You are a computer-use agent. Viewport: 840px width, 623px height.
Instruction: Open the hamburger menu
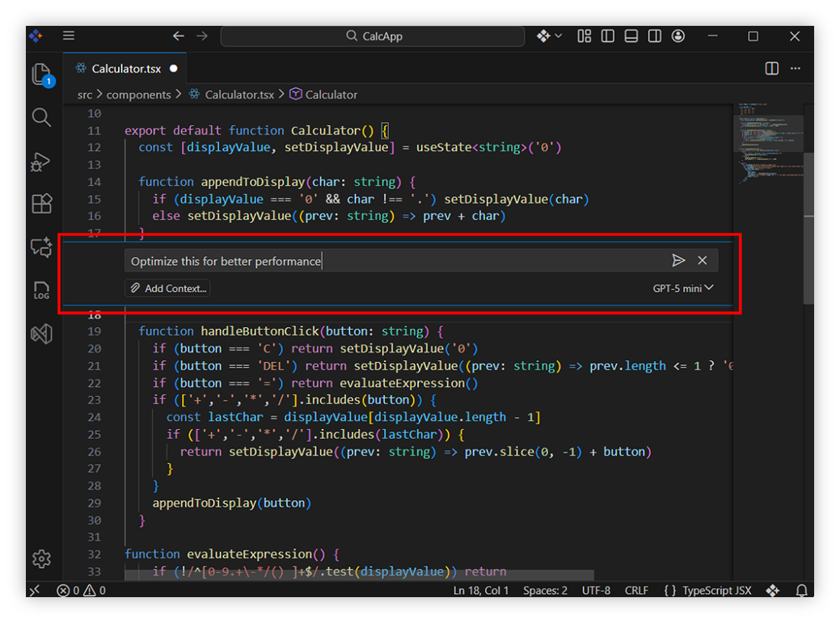pyautogui.click(x=69, y=36)
